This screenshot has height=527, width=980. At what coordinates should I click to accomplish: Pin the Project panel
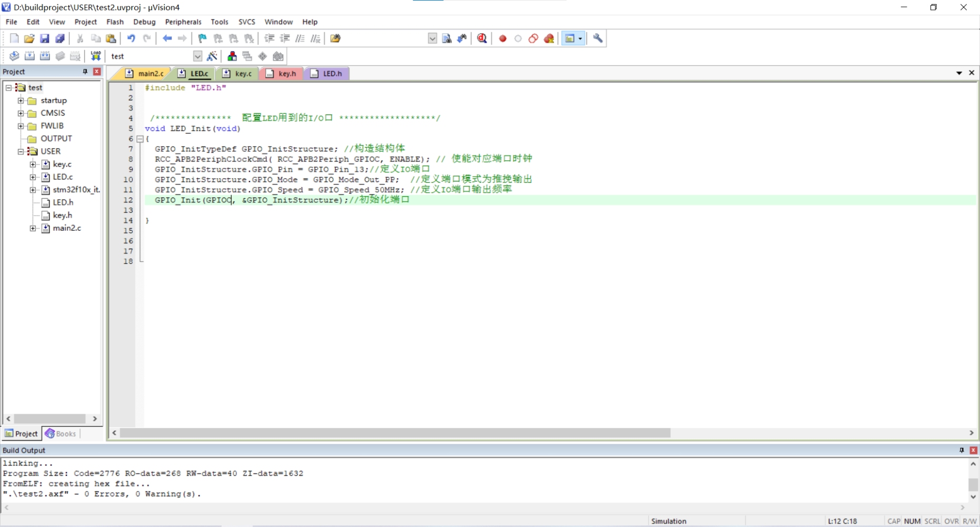(x=85, y=72)
